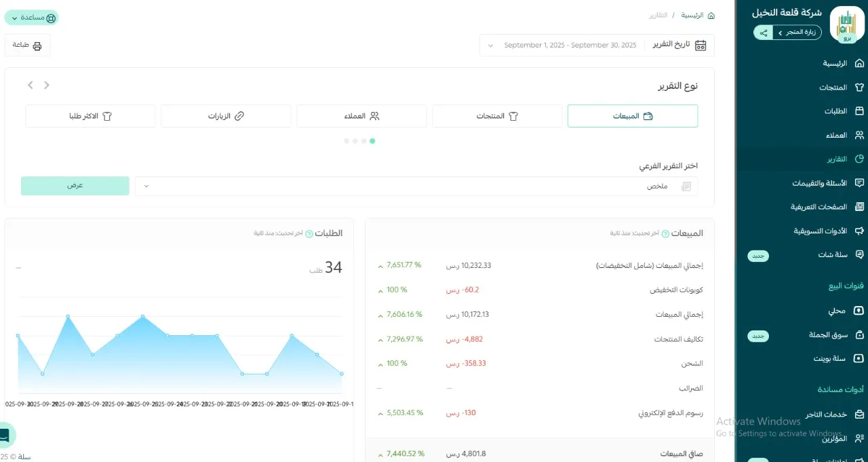The height and width of the screenshot is (462, 868).
Task: Click the icon beside المؤثرين in sidebar
Action: (x=859, y=438)
